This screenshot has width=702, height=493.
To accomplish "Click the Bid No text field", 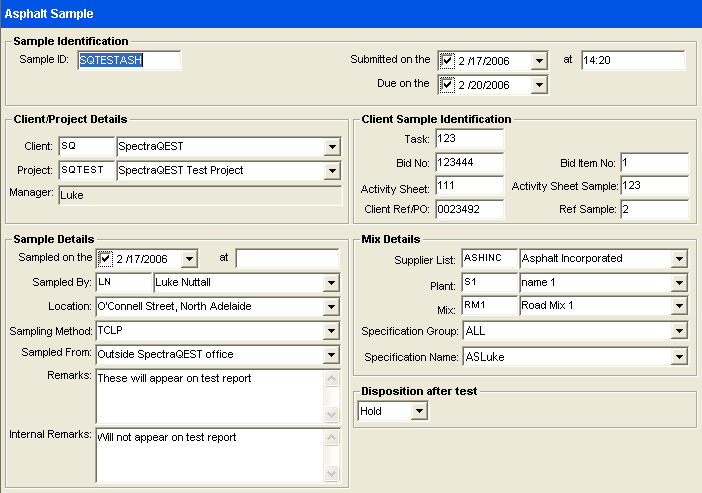I will (469, 162).
